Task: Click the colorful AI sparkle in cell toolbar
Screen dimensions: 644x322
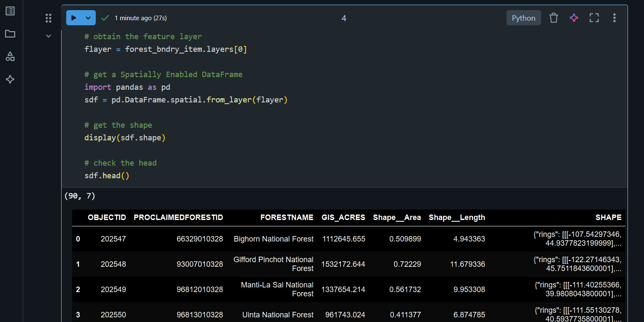Action: [x=574, y=18]
